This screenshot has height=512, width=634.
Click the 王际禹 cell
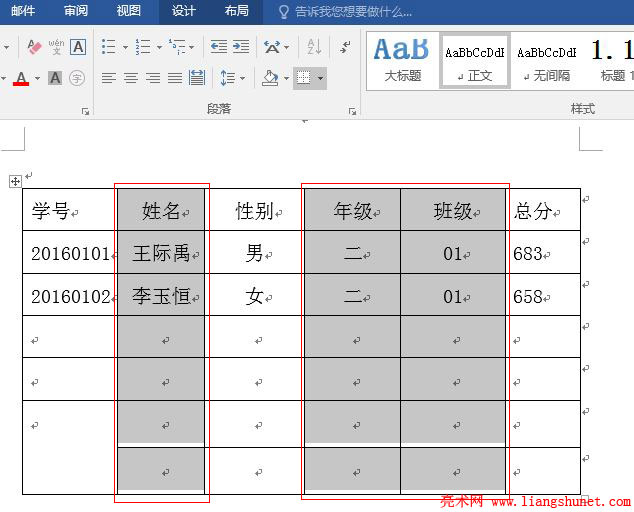click(161, 252)
